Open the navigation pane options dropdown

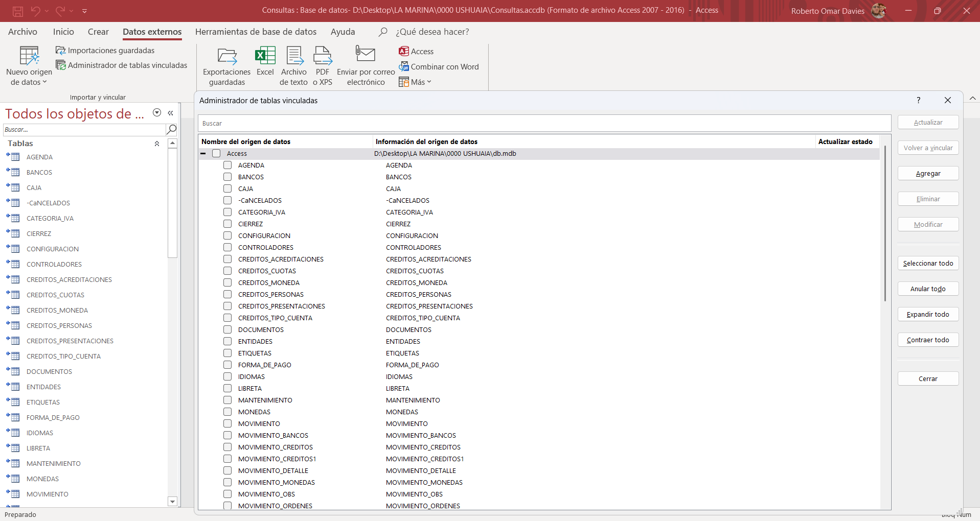tap(157, 112)
